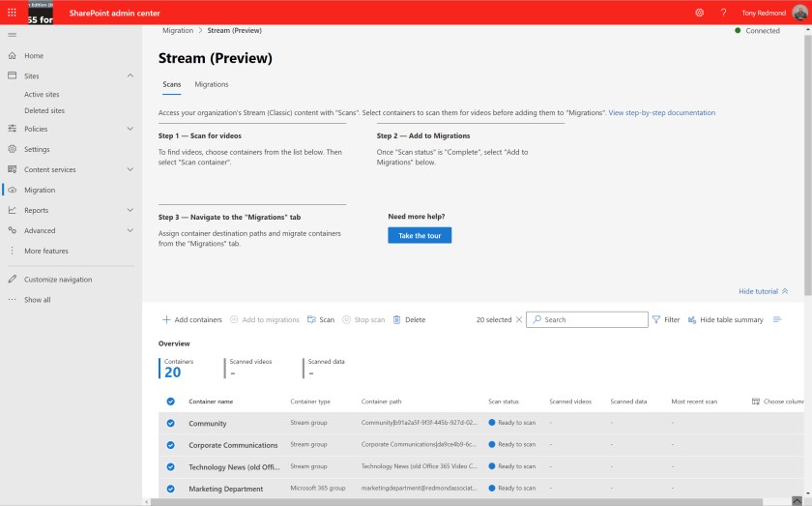This screenshot has width=812, height=506.
Task: Open Tony Redmond account avatar
Action: point(800,13)
